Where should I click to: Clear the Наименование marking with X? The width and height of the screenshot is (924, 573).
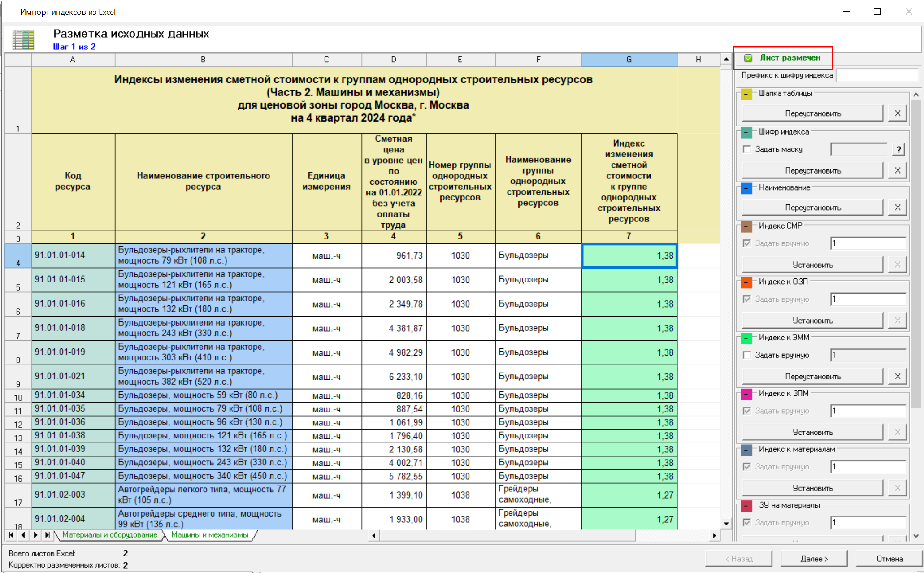[x=898, y=208]
